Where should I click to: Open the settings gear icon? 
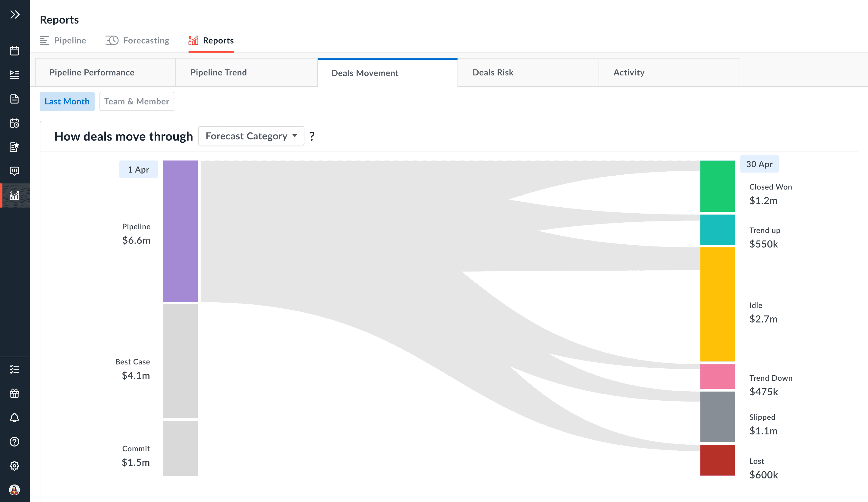point(14,466)
